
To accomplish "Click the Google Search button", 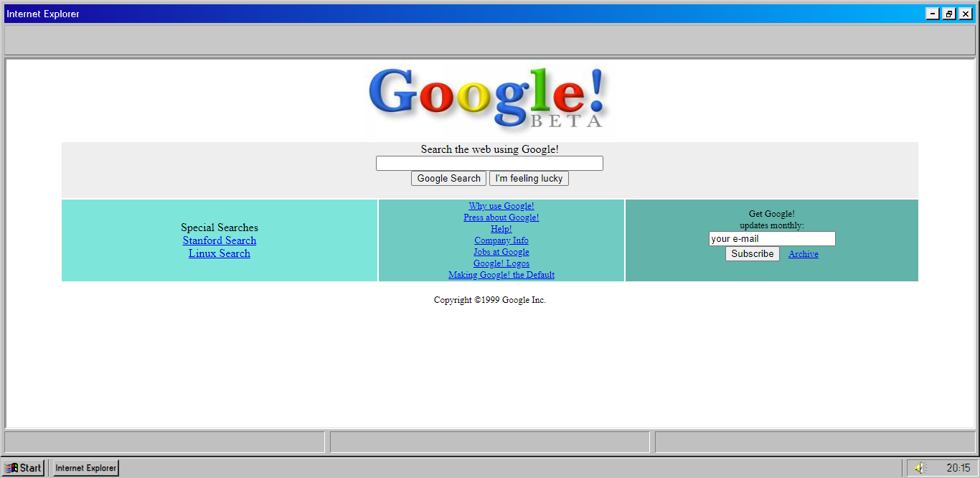I will click(x=448, y=179).
